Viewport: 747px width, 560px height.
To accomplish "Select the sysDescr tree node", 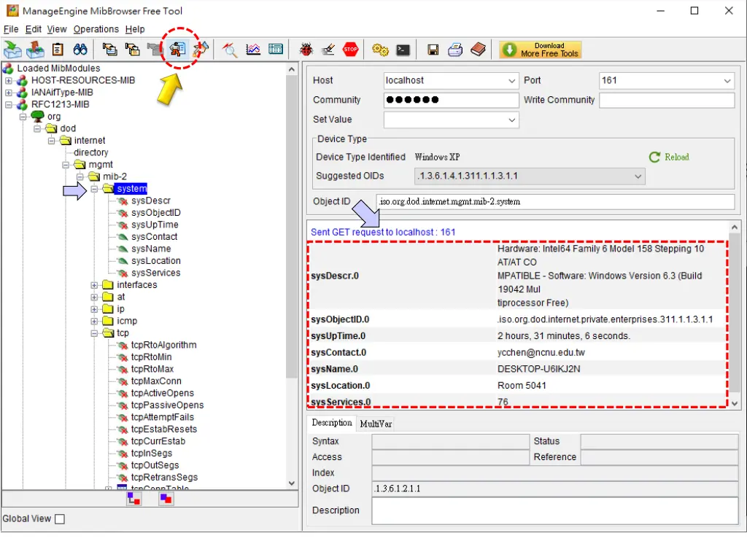I will (x=150, y=201).
